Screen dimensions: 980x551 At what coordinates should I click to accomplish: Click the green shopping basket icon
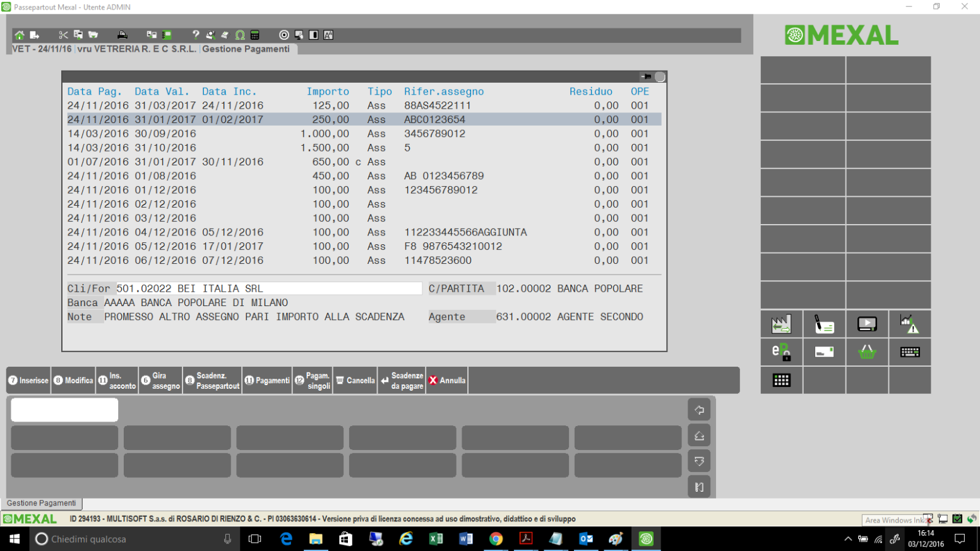click(867, 352)
